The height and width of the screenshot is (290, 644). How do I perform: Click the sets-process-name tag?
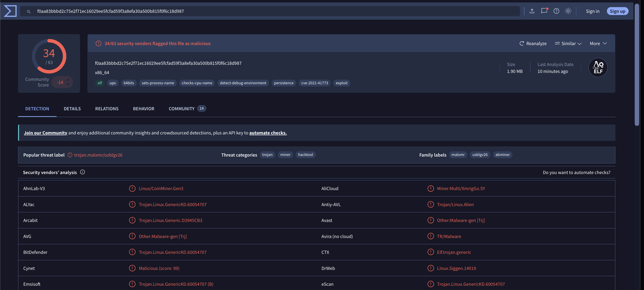pos(158,83)
